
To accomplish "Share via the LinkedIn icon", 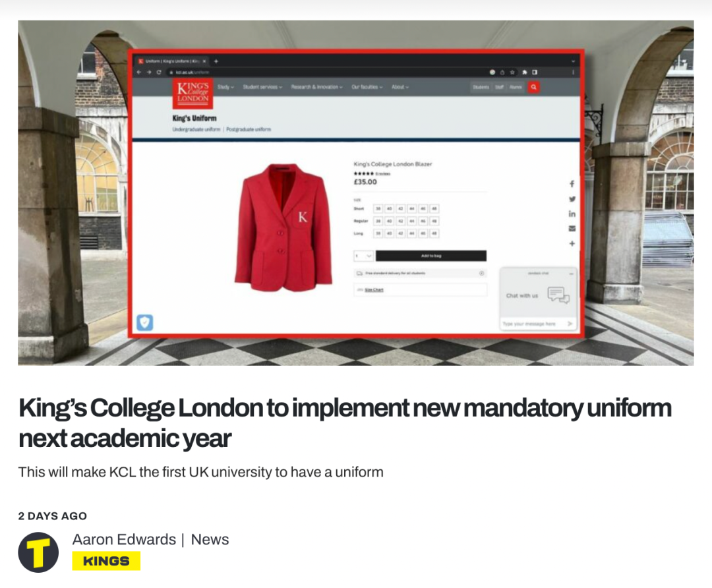I will [x=572, y=214].
